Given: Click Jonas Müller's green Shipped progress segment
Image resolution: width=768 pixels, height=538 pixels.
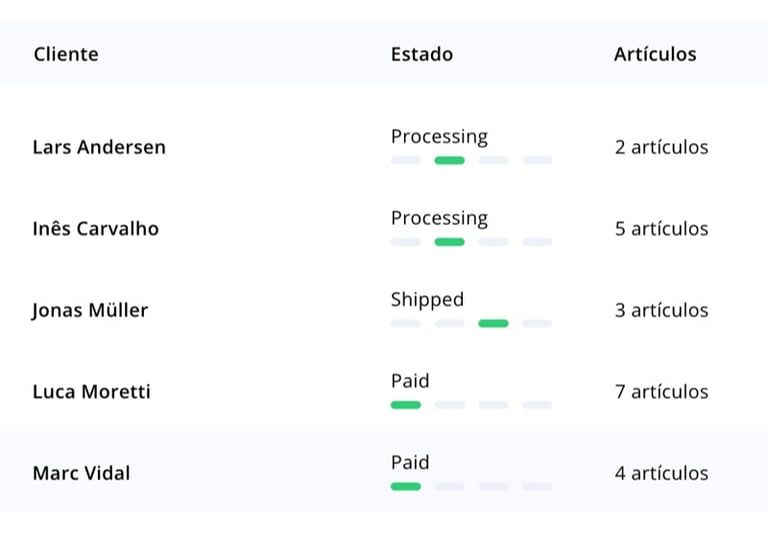Looking at the screenshot, I should (x=493, y=323).
